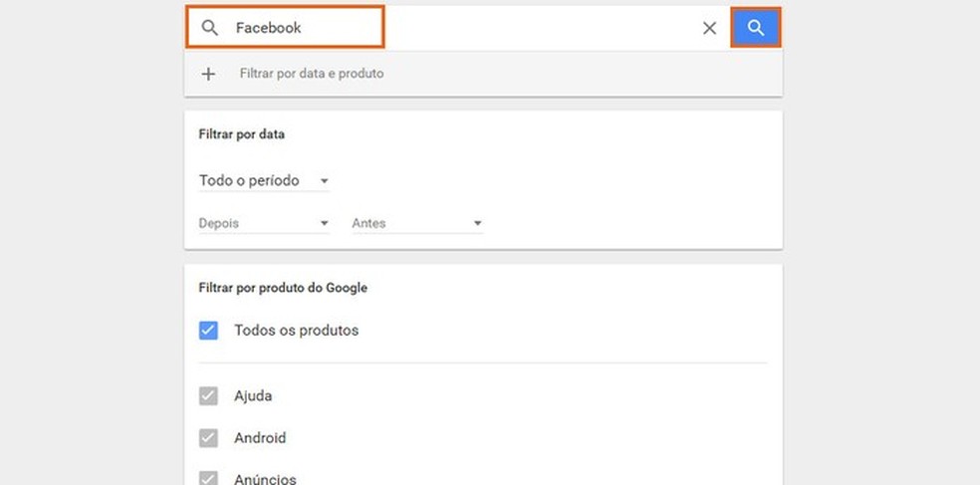Select the "Anúncios" label text
This screenshot has width=980, height=485.
(265, 479)
